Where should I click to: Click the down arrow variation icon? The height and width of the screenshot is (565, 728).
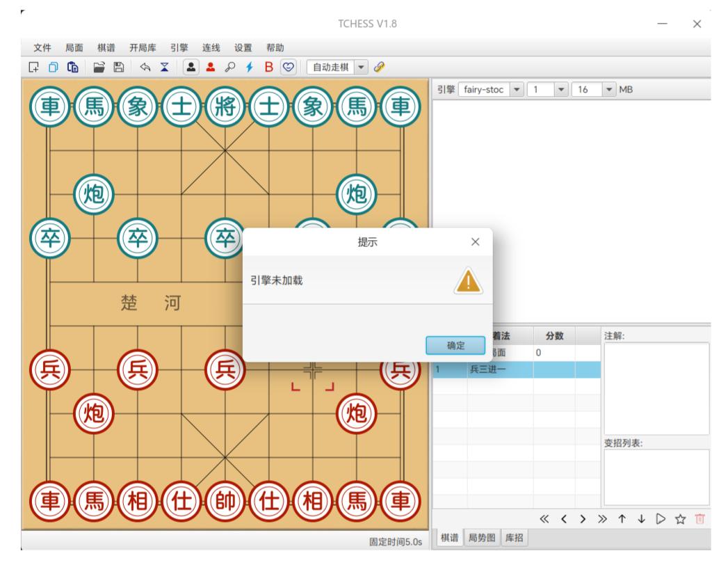click(642, 519)
